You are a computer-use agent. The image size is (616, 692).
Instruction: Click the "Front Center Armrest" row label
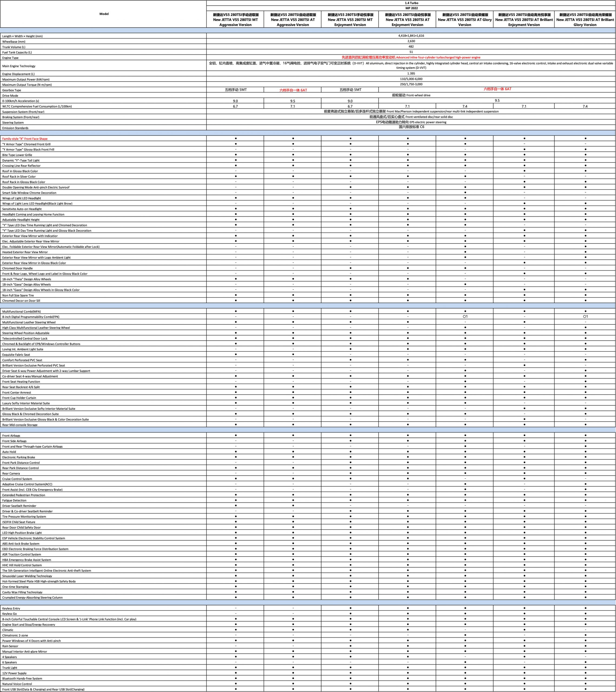pyautogui.click(x=16, y=393)
